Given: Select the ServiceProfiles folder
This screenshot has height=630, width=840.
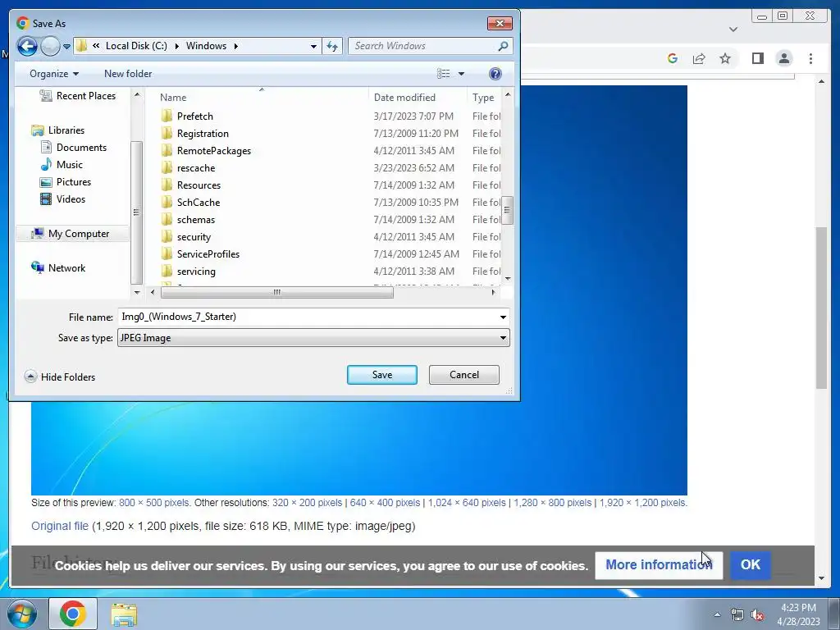Looking at the screenshot, I should (200, 254).
